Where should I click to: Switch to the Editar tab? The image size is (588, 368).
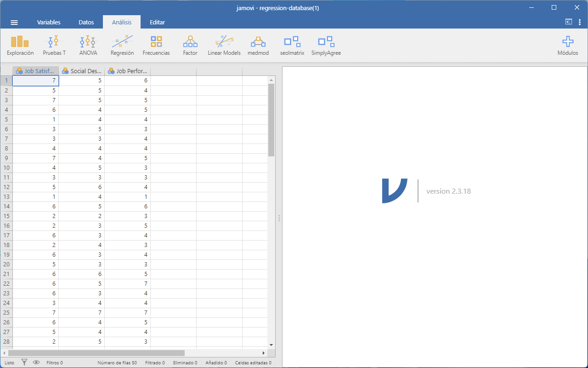coord(157,22)
